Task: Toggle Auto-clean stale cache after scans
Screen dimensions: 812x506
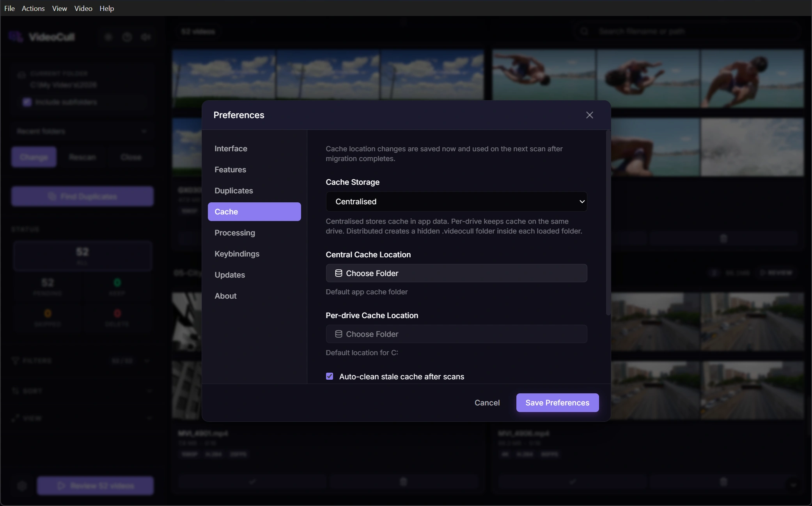Action: click(330, 376)
